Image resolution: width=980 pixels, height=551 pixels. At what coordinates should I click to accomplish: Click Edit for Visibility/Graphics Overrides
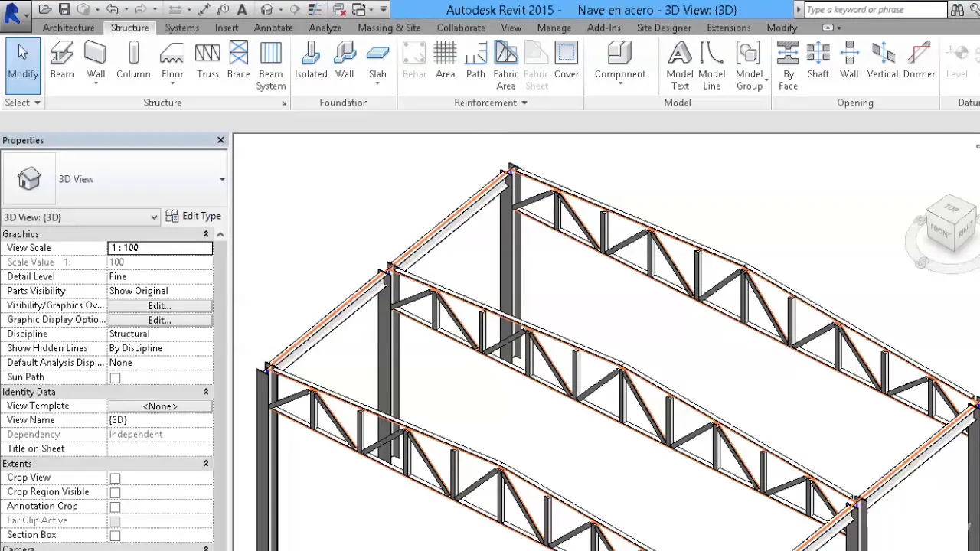pyautogui.click(x=160, y=305)
